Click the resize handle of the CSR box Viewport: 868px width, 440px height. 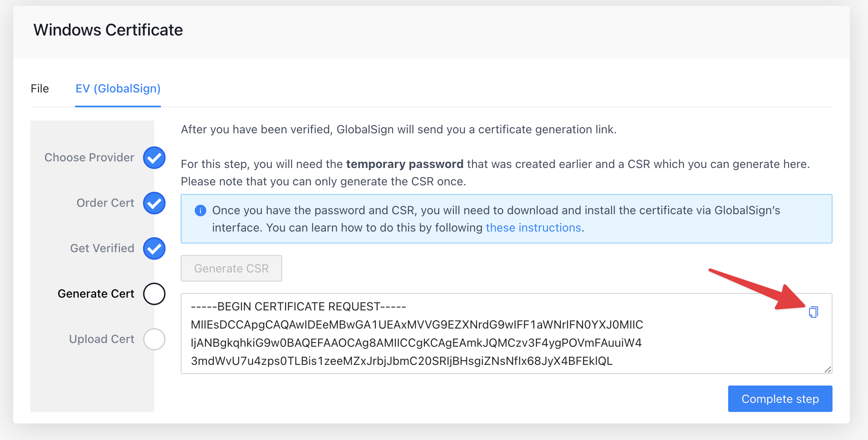(x=827, y=369)
